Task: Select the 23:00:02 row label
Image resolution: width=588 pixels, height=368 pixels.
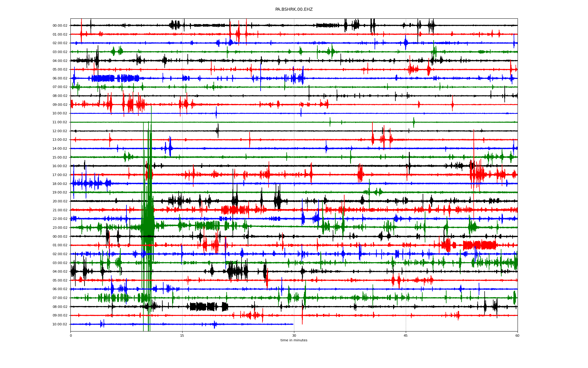Action: (x=60, y=228)
